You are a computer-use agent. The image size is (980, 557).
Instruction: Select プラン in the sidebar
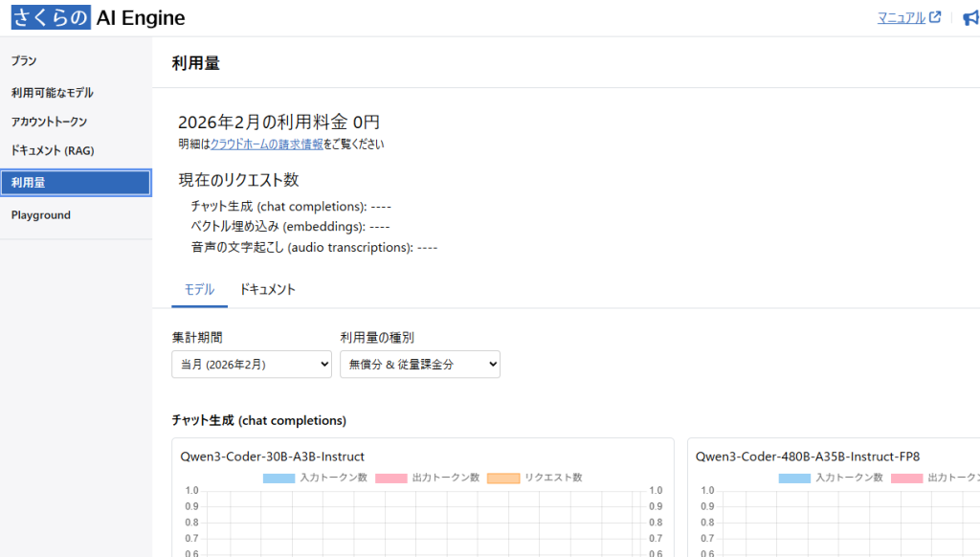(23, 59)
